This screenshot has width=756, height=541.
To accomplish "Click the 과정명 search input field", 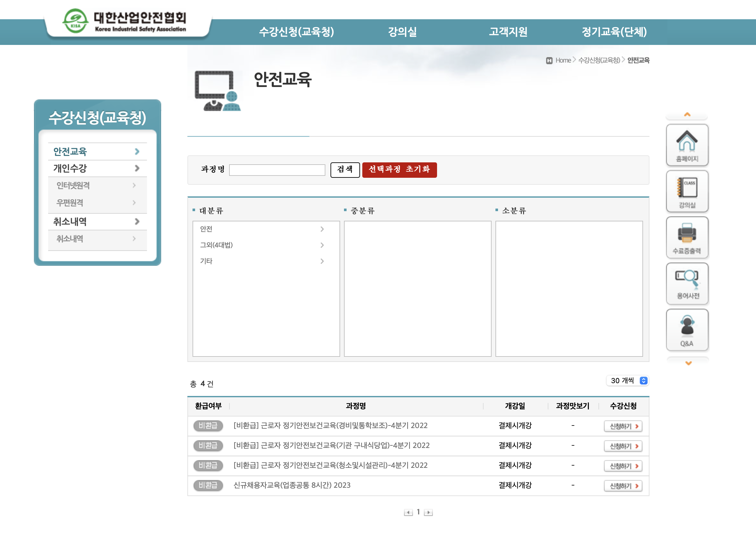I will point(277,170).
